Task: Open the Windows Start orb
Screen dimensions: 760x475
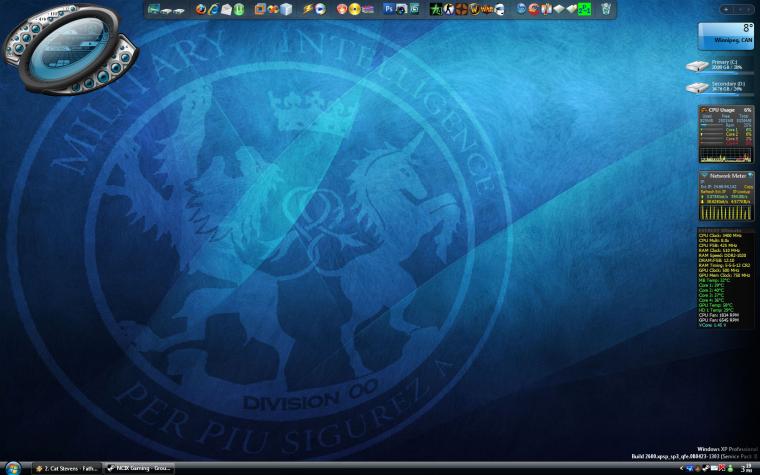Action: pyautogui.click(x=12, y=469)
